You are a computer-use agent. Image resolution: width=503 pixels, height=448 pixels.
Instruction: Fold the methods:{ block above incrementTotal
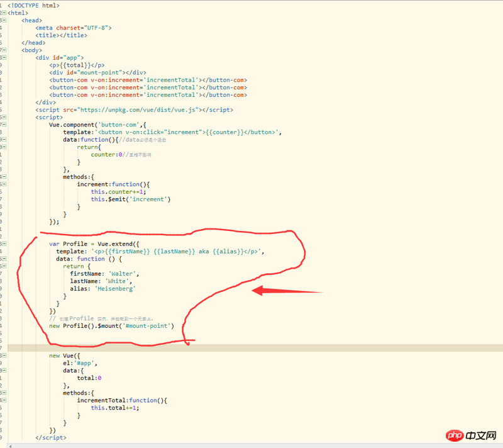coord(4,393)
